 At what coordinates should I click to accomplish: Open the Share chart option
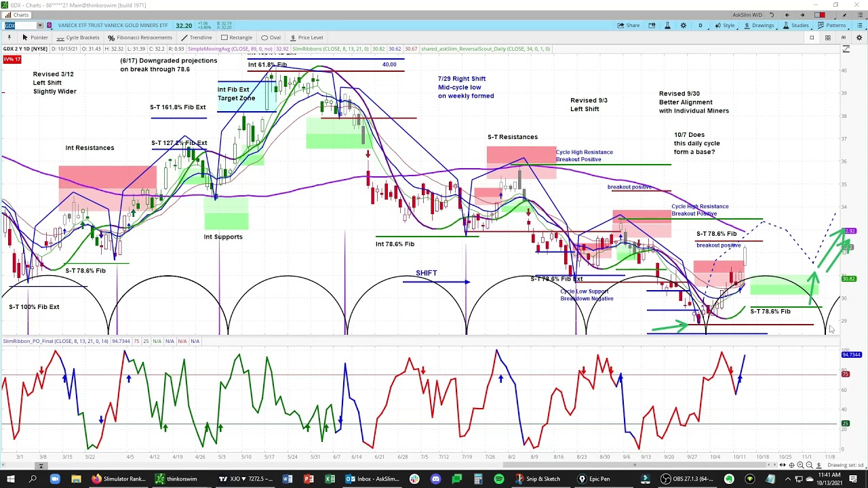click(x=628, y=26)
